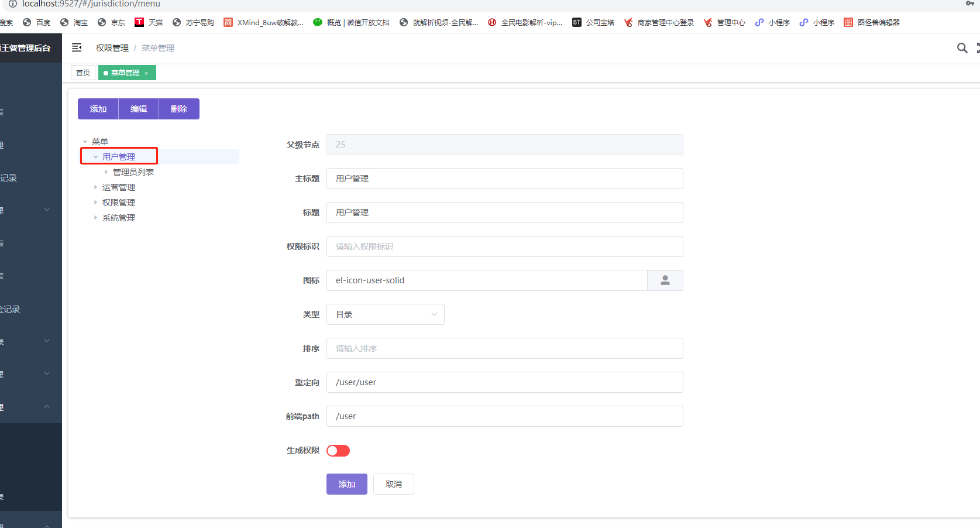Open the header search magnifier icon
This screenshot has height=528, width=980.
tap(962, 48)
